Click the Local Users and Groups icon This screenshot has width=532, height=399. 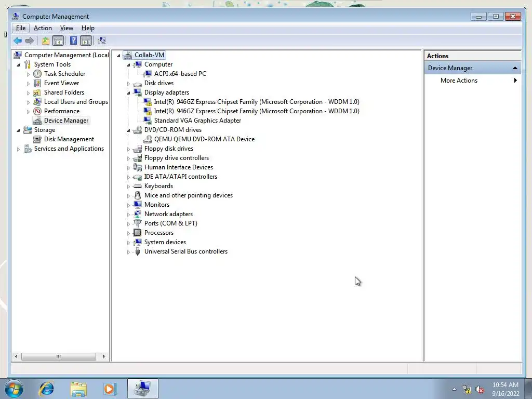point(37,102)
